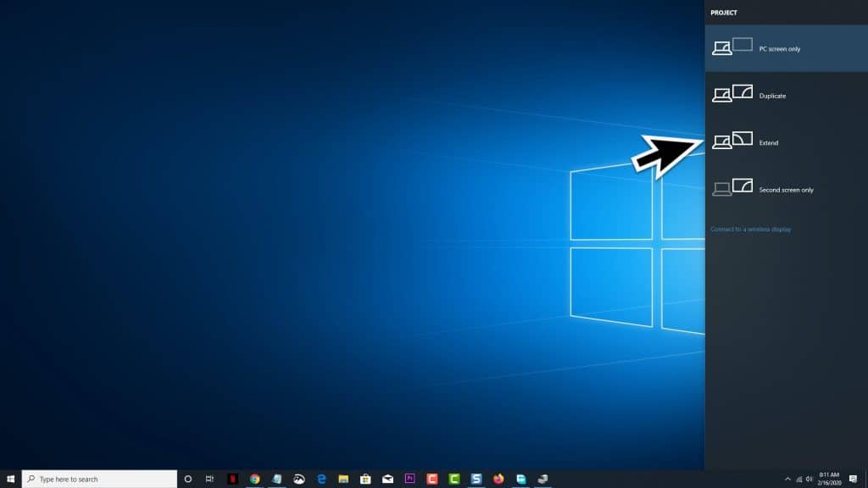Viewport: 868px width, 488px height.
Task: Launch Adobe Premiere Pro
Action: tap(409, 477)
